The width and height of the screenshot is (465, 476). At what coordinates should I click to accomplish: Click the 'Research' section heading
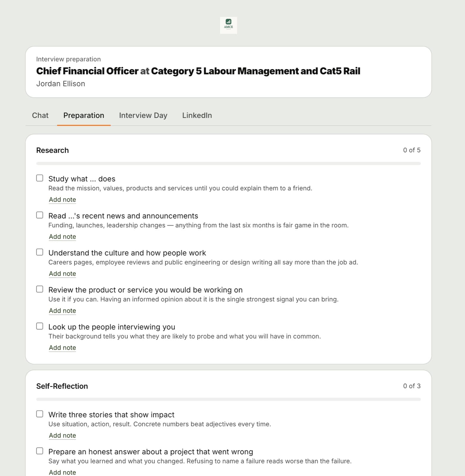tap(52, 151)
